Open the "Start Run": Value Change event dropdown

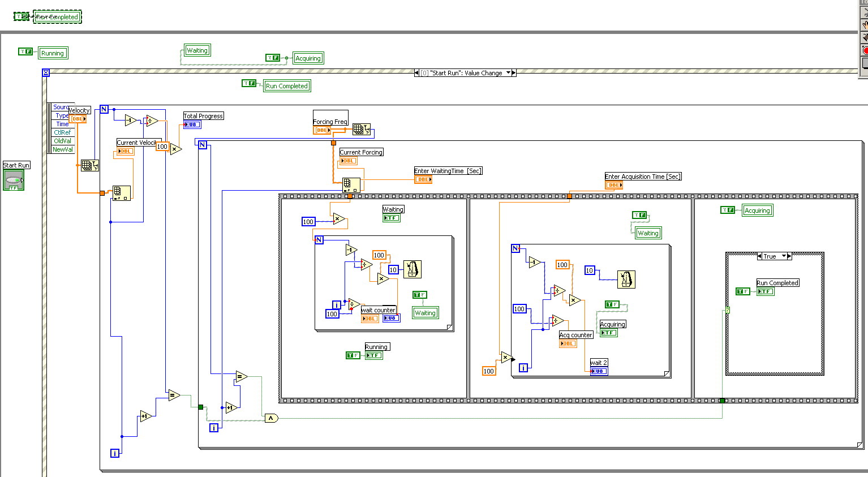coord(508,73)
